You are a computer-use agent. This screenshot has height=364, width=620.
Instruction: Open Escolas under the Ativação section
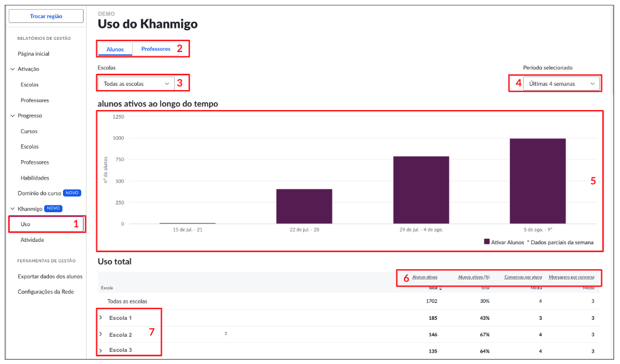30,85
